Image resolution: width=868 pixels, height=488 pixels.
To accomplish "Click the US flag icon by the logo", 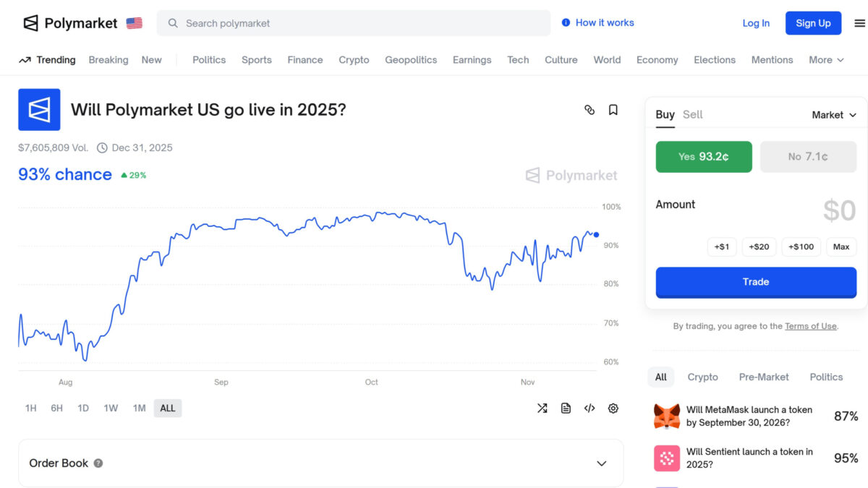I will point(134,23).
